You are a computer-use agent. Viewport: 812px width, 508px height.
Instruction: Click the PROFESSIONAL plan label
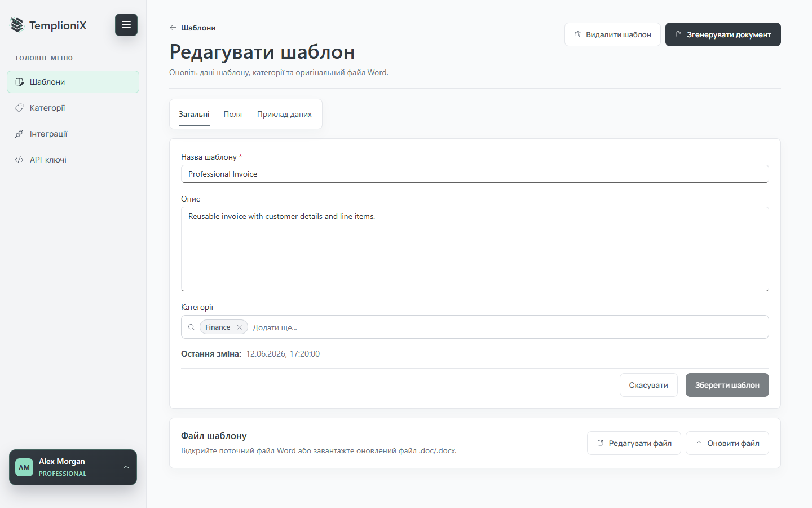(x=63, y=474)
